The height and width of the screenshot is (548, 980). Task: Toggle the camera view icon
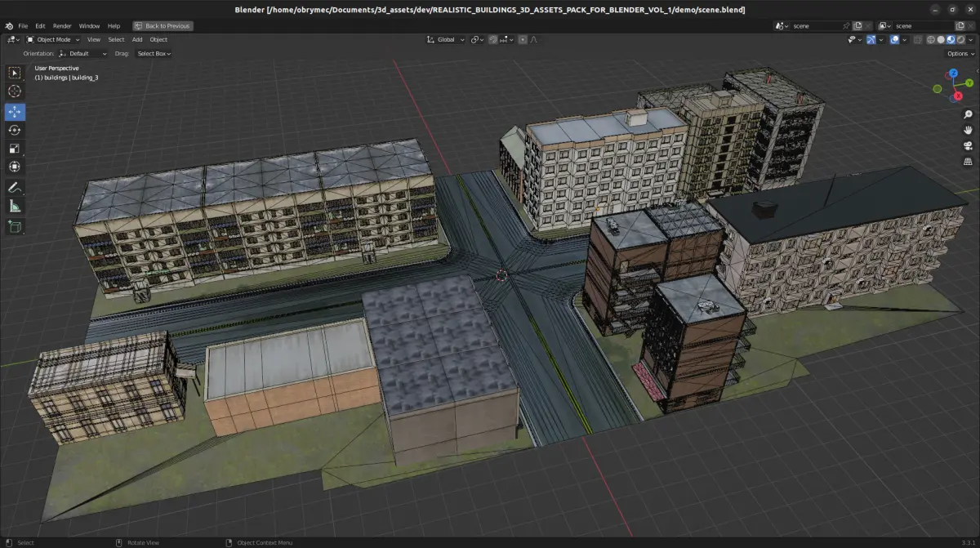[968, 146]
